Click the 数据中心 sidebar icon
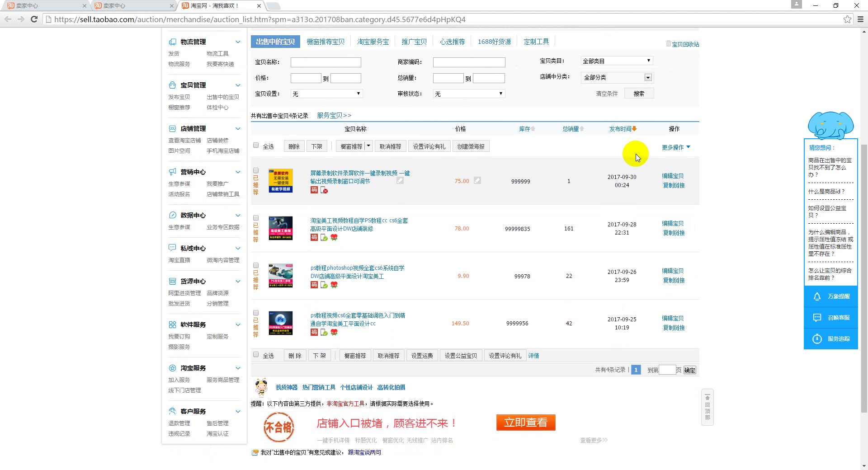This screenshot has width=868, height=470. [172, 215]
